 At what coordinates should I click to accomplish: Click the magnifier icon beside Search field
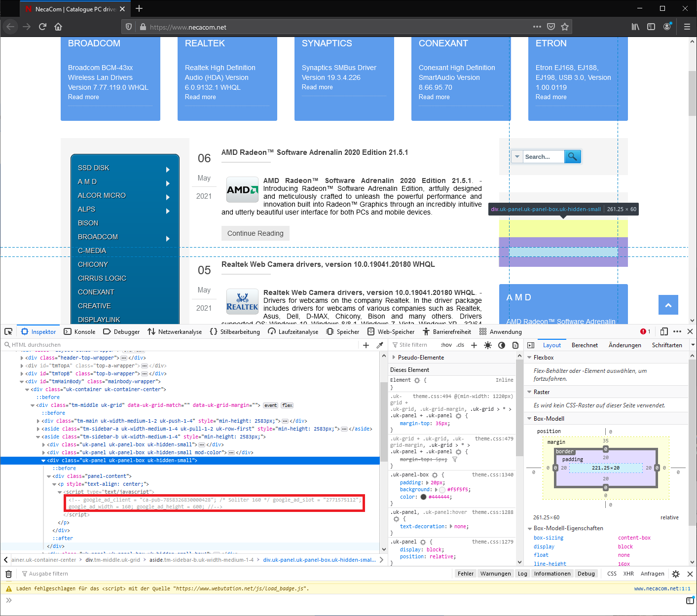pyautogui.click(x=572, y=156)
